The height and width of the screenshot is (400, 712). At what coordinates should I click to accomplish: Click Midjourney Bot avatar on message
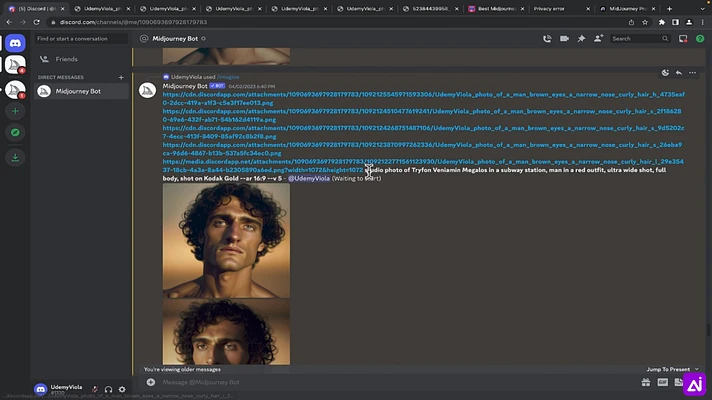tap(147, 90)
